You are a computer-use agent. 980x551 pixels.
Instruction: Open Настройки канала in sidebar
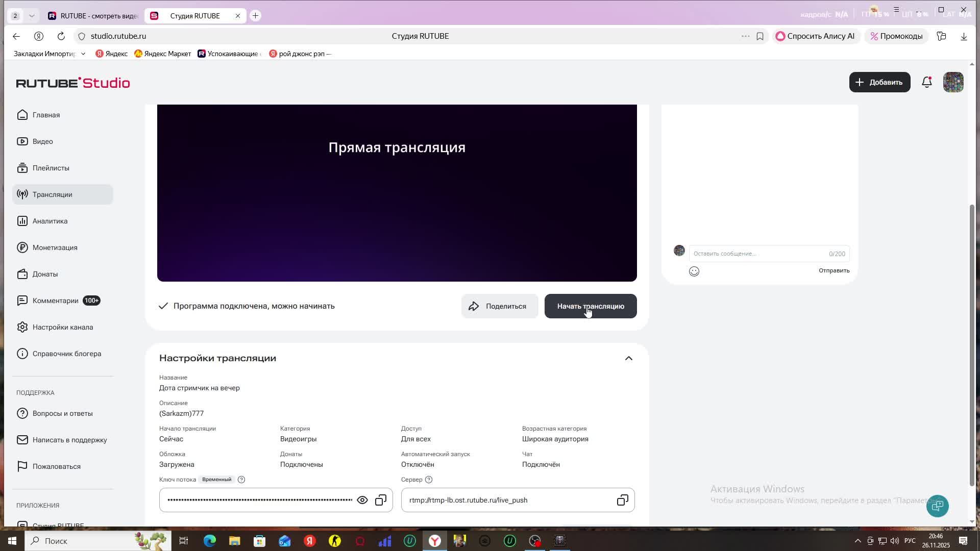point(62,327)
